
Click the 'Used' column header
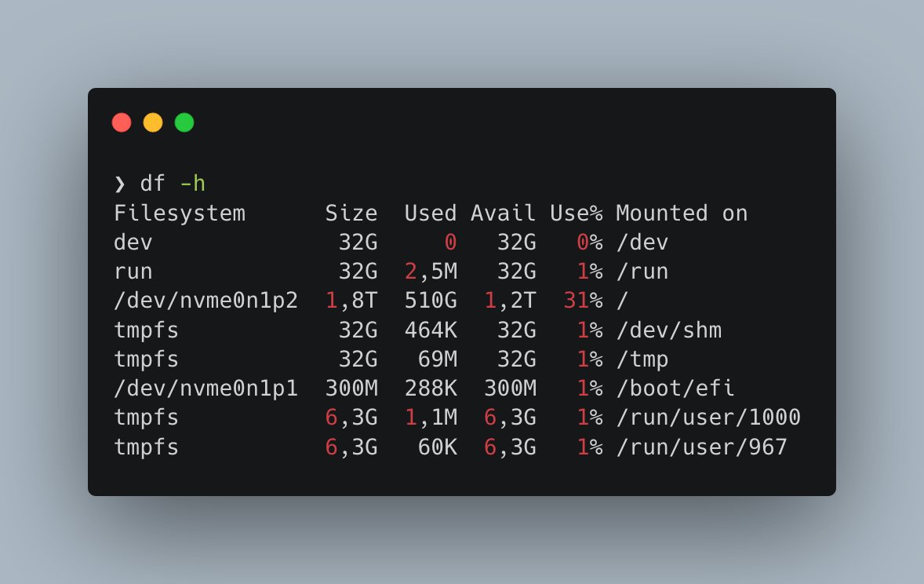[431, 213]
